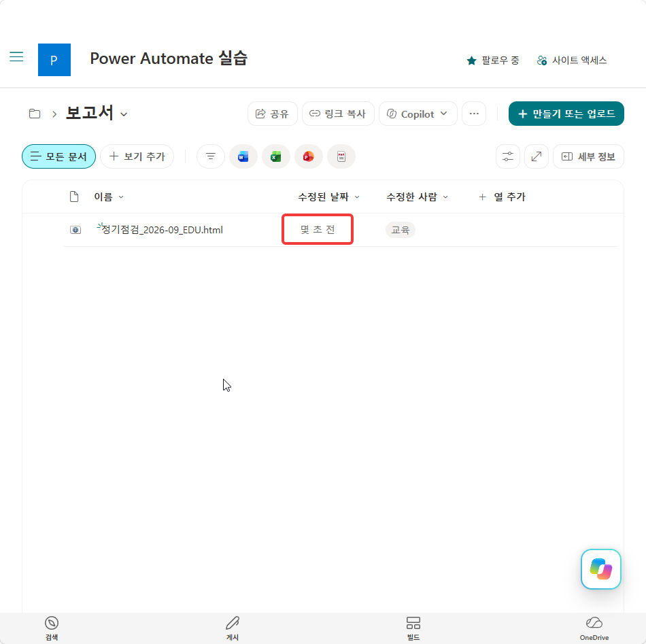
Task: Click the expand content arrows icon
Action: [x=537, y=156]
